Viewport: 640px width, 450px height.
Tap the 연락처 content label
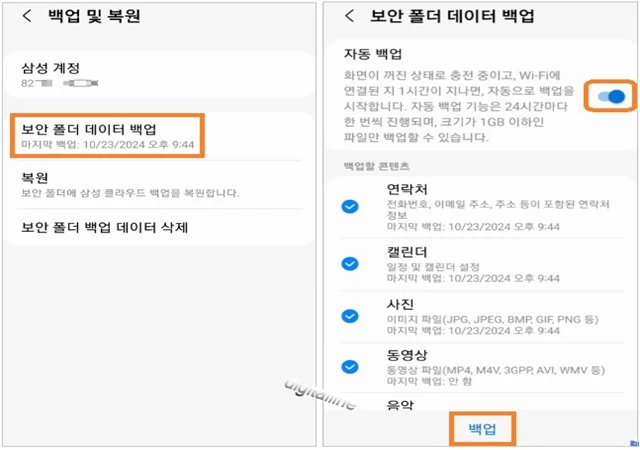point(407,189)
